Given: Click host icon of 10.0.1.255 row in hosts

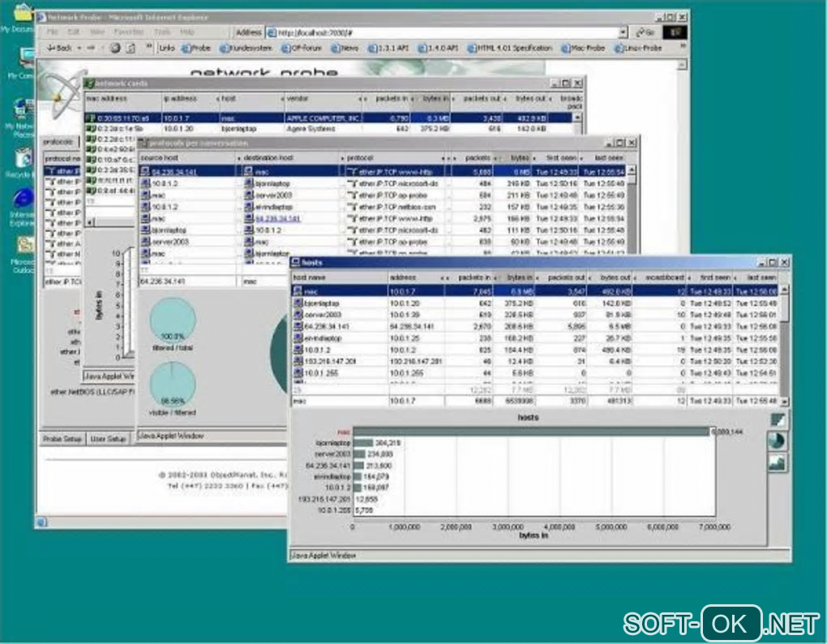Looking at the screenshot, I should [x=298, y=373].
